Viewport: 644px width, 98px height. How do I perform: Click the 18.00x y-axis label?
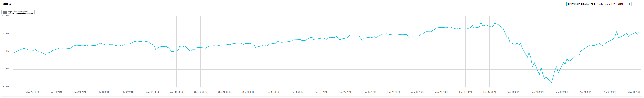click(x=5, y=34)
